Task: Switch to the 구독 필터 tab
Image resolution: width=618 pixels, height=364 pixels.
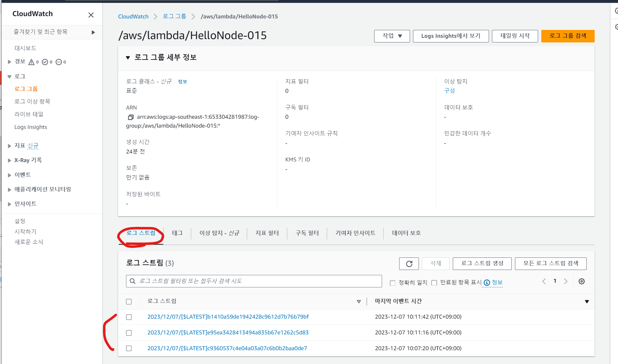Action: [307, 233]
